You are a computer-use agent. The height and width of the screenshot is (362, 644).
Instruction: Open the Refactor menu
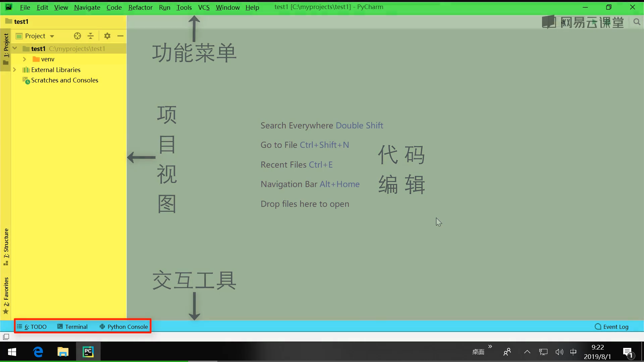point(140,7)
